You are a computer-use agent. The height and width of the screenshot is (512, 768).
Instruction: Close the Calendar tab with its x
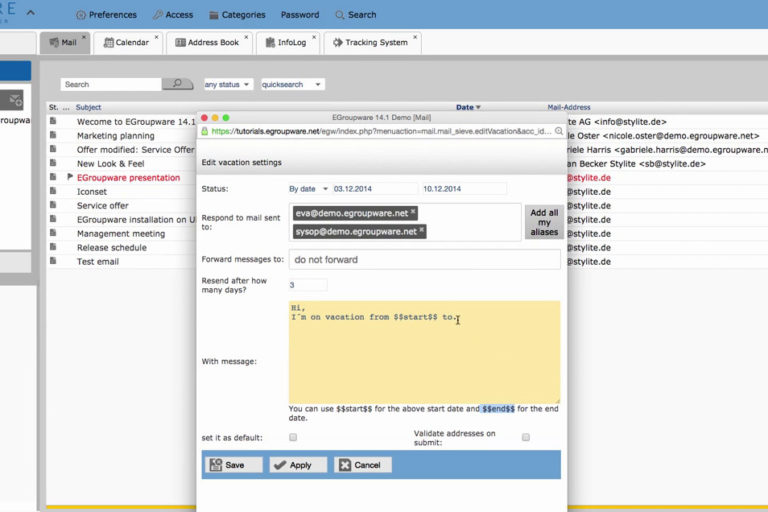156,37
